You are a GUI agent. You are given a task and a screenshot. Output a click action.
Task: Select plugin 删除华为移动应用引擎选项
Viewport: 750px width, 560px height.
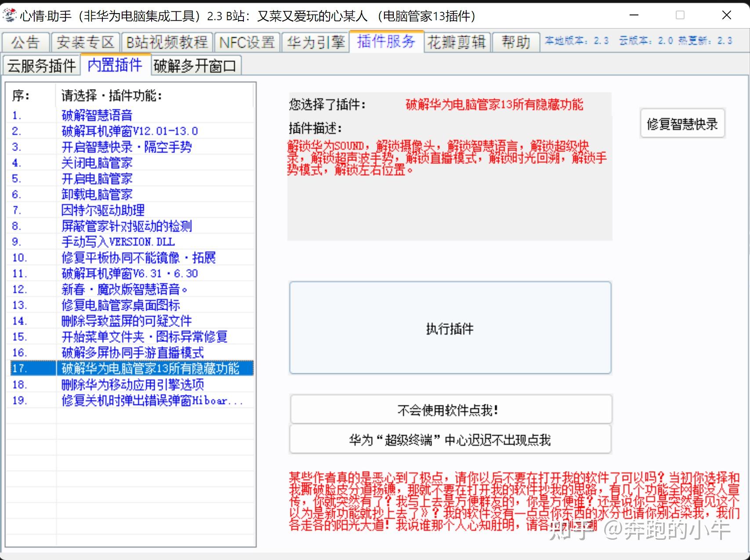pos(132,385)
